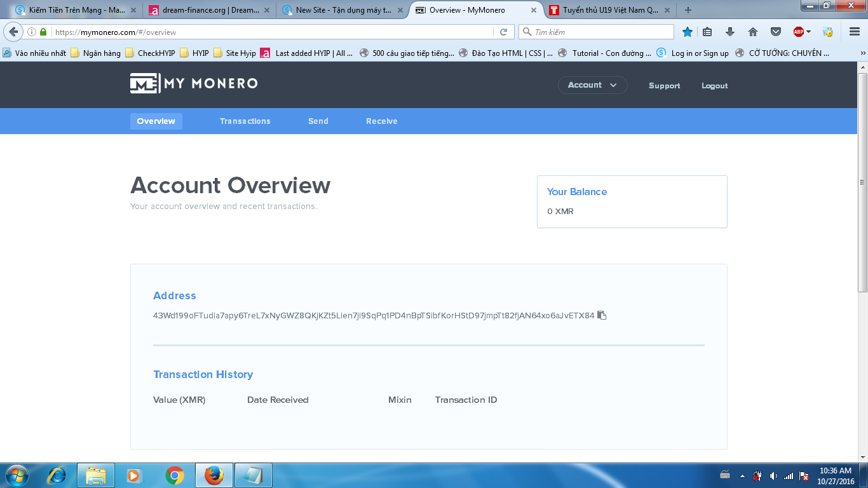Open the Transactions tab
Screen dimensions: 868x488
(x=245, y=121)
